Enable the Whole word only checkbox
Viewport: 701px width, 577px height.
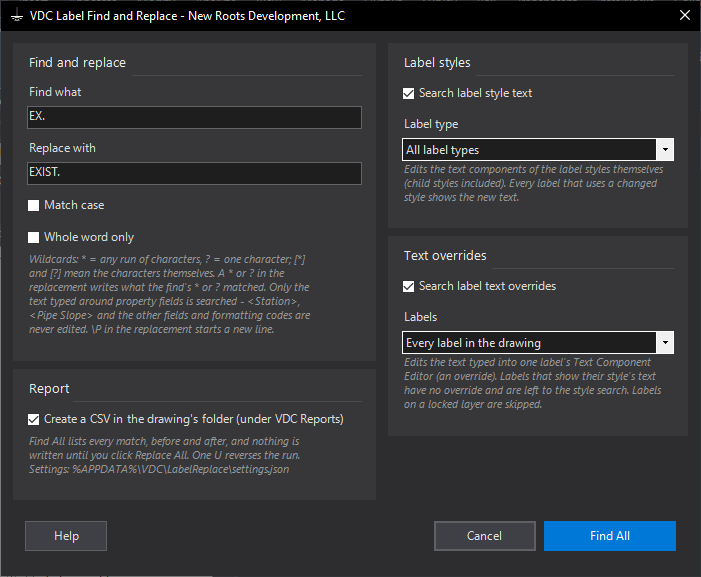34,237
